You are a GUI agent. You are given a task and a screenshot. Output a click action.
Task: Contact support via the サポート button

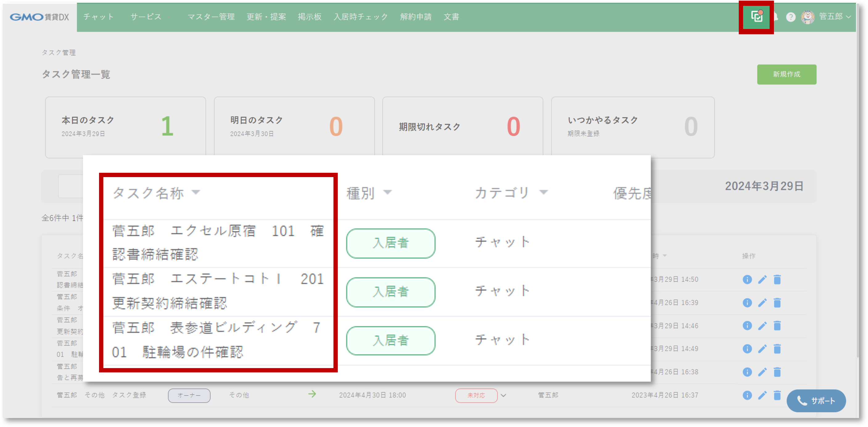pyautogui.click(x=816, y=401)
